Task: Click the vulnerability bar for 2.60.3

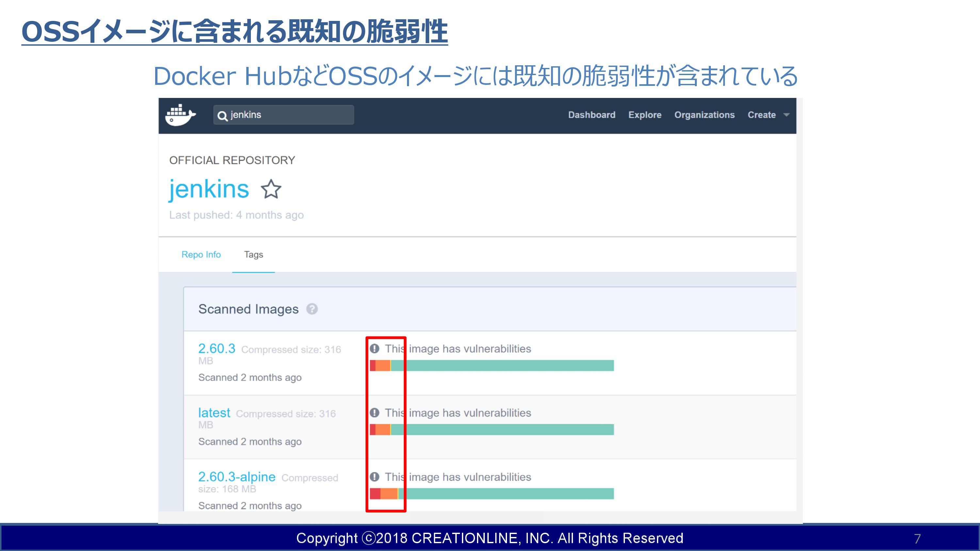Action: (492, 366)
